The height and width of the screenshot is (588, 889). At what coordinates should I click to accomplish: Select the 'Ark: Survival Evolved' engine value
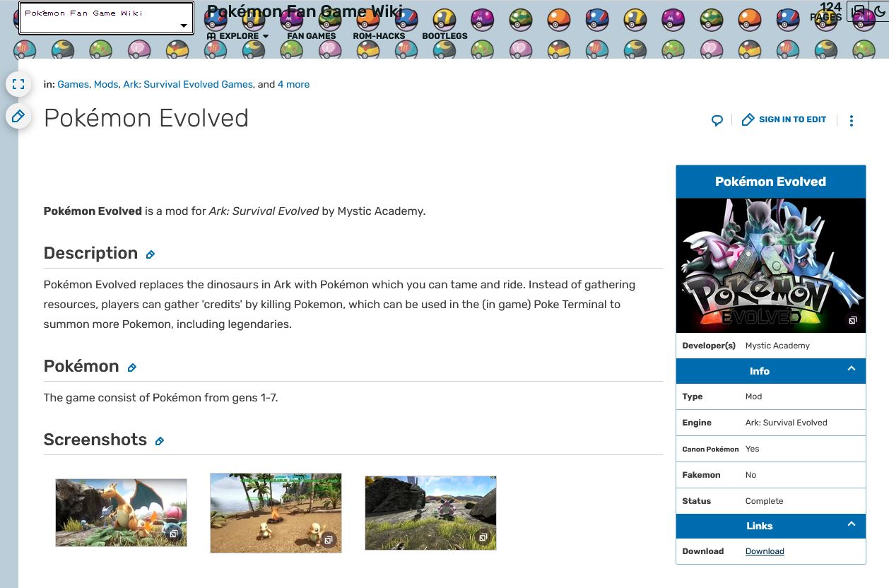(x=786, y=423)
